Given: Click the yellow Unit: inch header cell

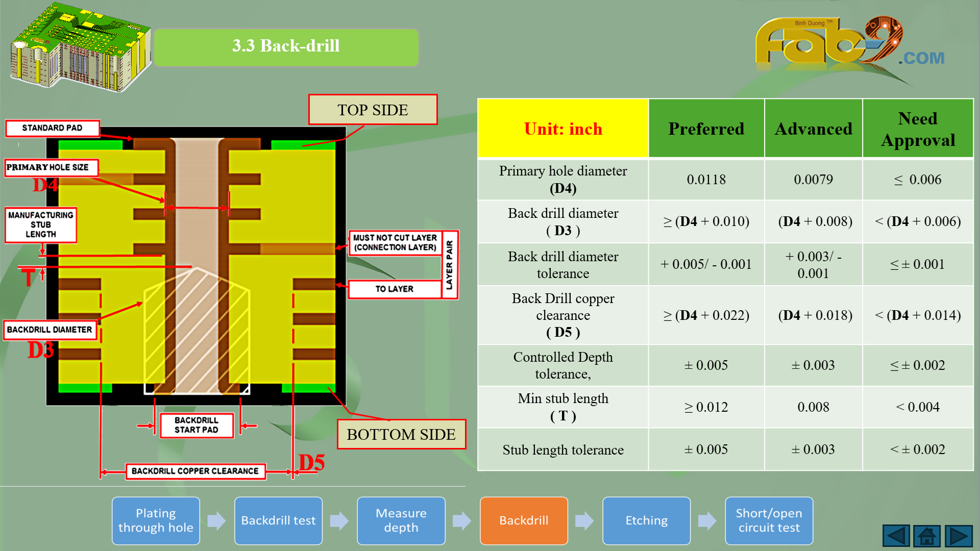Looking at the screenshot, I should pyautogui.click(x=563, y=129).
